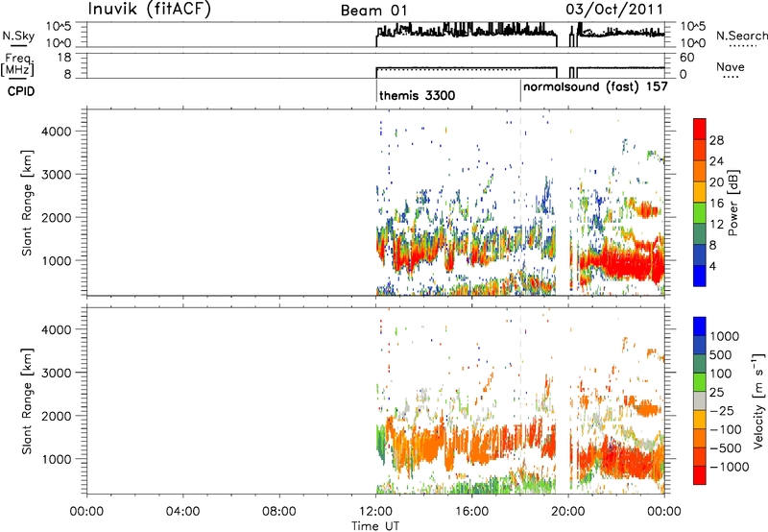Click the 'N.Sky' legend label
This screenshot has height=532, width=768.
click(18, 36)
